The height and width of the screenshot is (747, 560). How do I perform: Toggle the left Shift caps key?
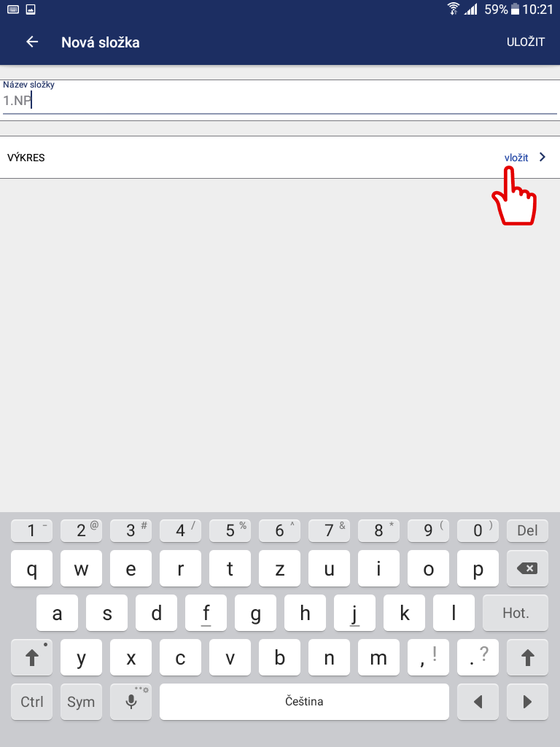click(31, 657)
